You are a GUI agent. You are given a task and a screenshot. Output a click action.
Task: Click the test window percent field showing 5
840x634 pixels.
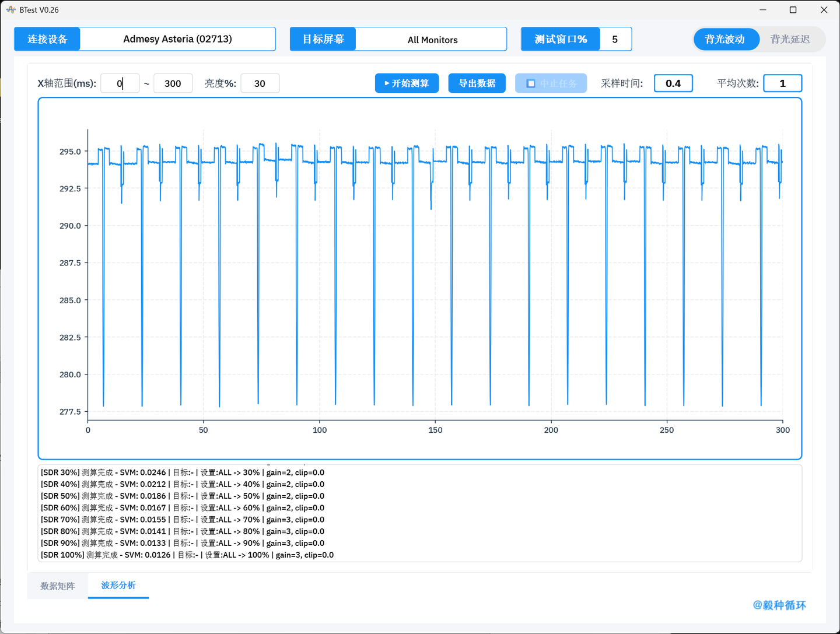click(615, 39)
